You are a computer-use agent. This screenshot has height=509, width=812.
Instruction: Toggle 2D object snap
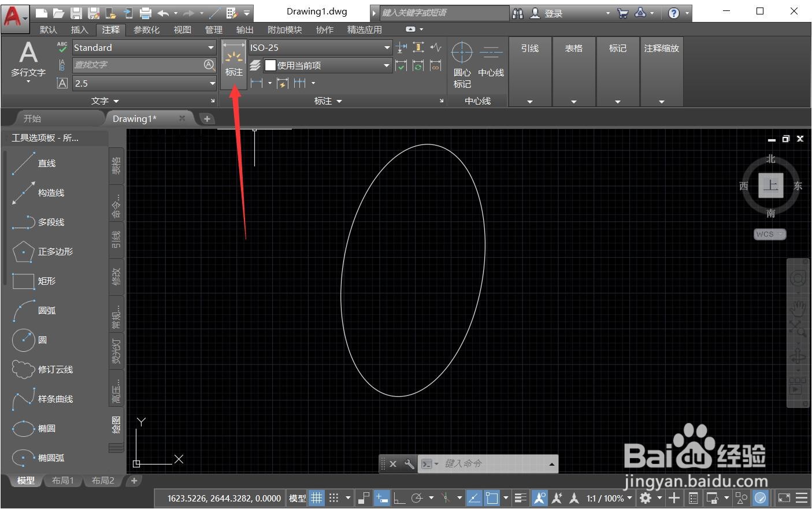tap(492, 498)
